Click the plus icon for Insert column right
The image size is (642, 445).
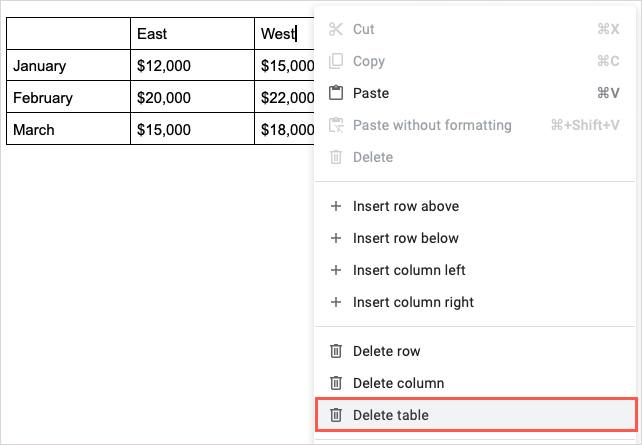click(x=336, y=303)
